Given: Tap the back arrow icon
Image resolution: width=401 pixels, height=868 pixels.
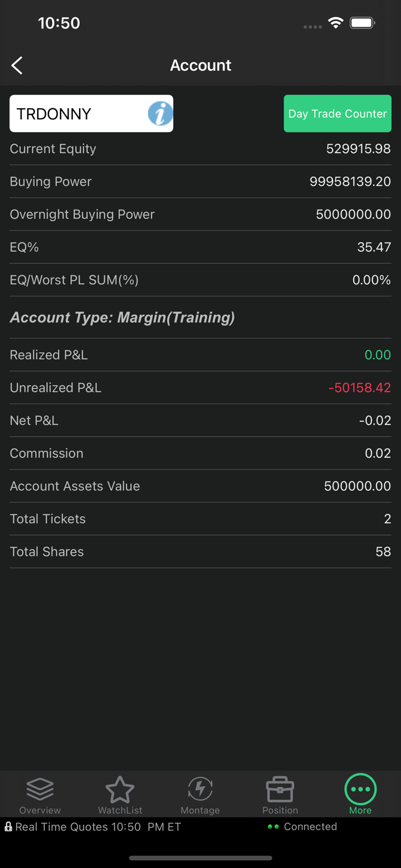Looking at the screenshot, I should pyautogui.click(x=17, y=65).
